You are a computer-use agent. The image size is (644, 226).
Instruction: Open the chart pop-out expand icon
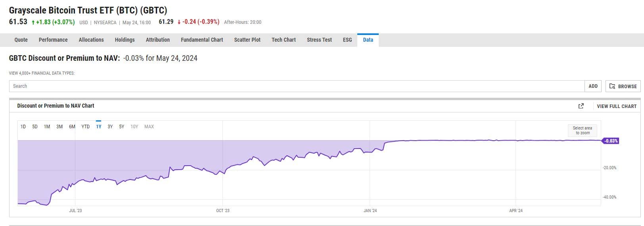[x=581, y=106]
